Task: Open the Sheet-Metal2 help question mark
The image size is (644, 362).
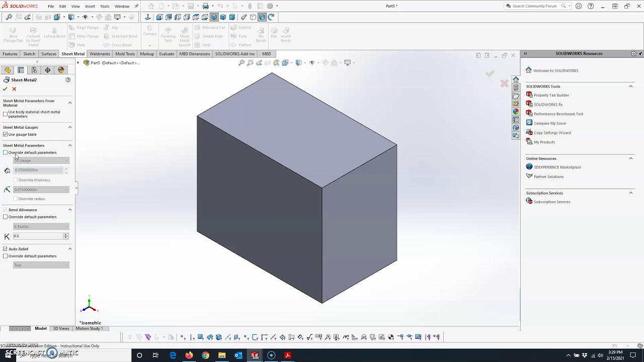Action: tap(68, 80)
